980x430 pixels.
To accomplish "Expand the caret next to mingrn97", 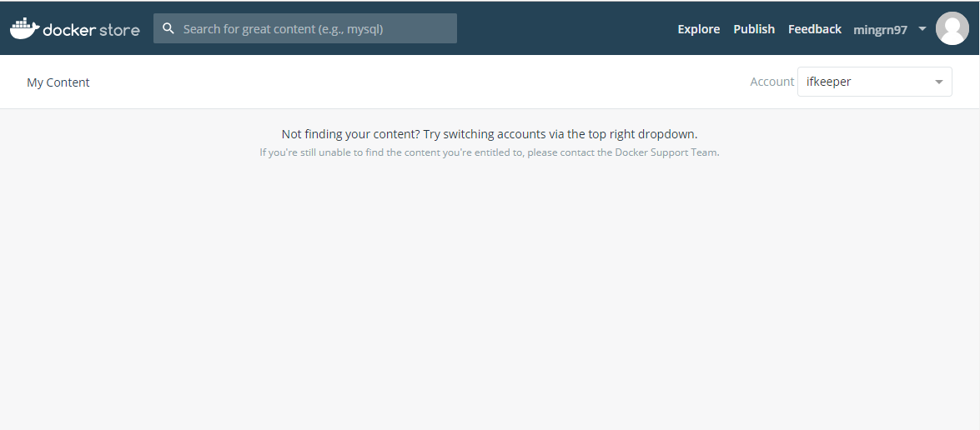I will pos(922,29).
